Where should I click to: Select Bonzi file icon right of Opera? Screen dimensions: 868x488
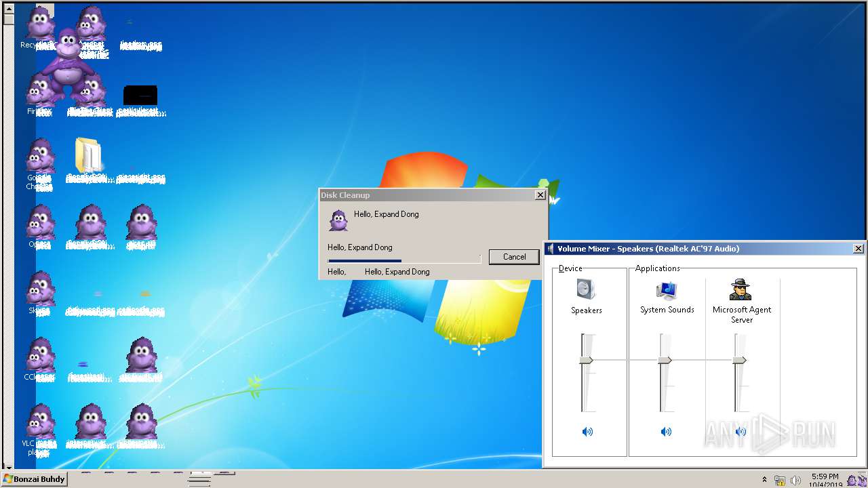[x=90, y=226]
